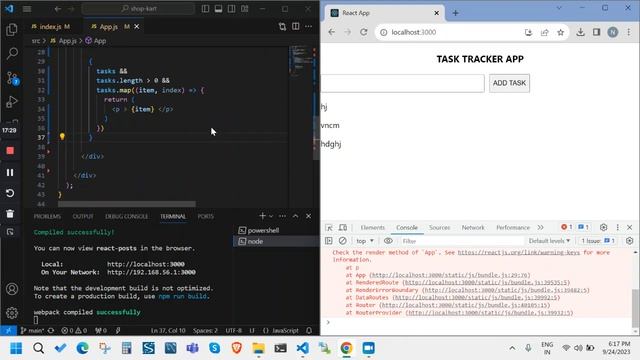Open a new Chrome tab
Viewport: 640px width, 360px height.
(456, 13)
